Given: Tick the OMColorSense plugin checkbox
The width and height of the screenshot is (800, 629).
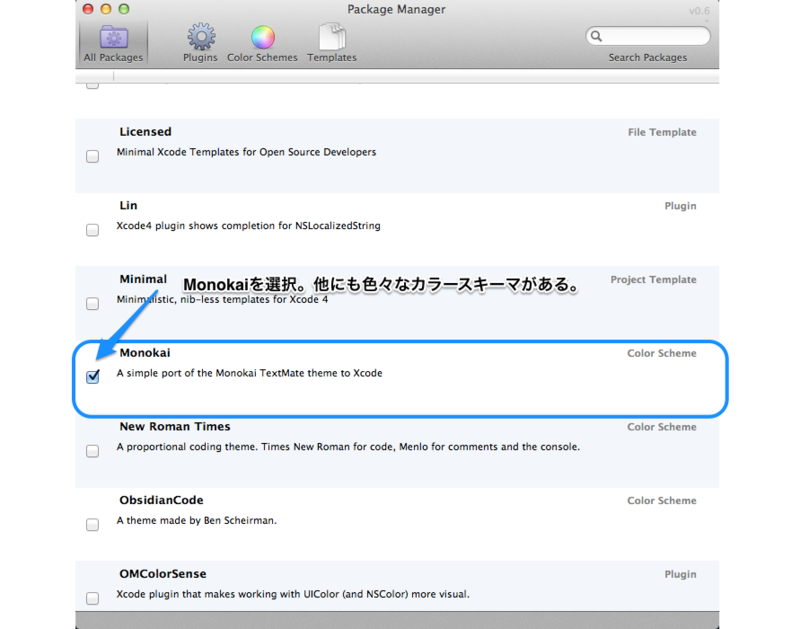Looking at the screenshot, I should pos(92,598).
